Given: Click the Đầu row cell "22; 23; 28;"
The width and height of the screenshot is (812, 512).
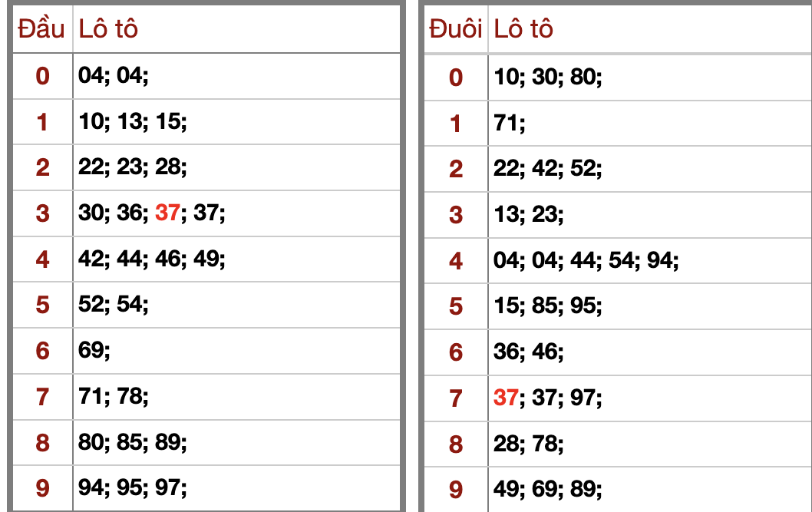Looking at the screenshot, I should click(x=133, y=167).
